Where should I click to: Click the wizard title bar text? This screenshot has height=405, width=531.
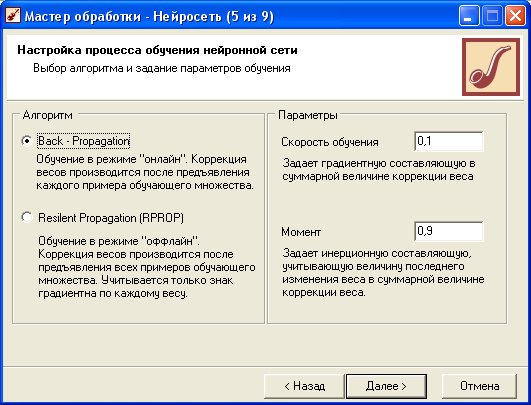pyautogui.click(x=149, y=16)
